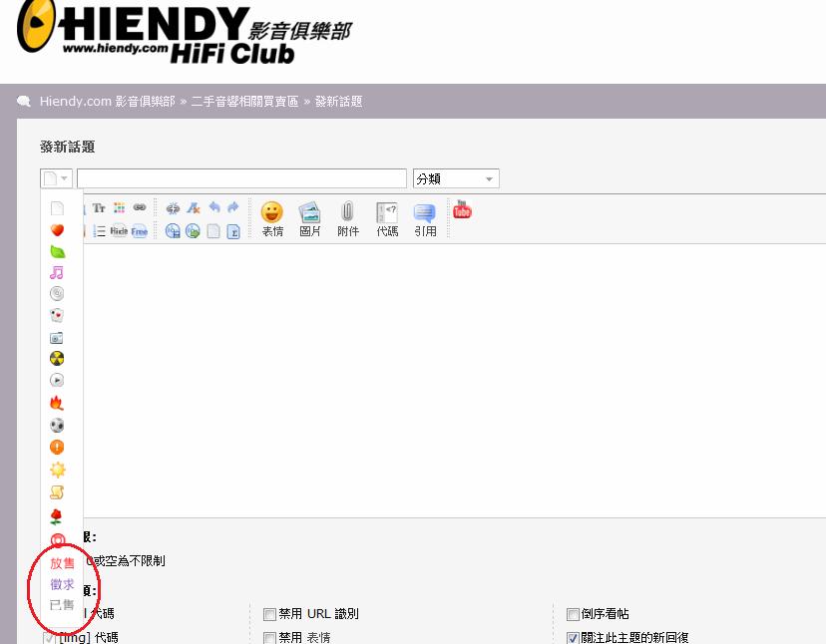This screenshot has width=826, height=644.
Task: Remove link with the unlink icon
Action: point(173,208)
